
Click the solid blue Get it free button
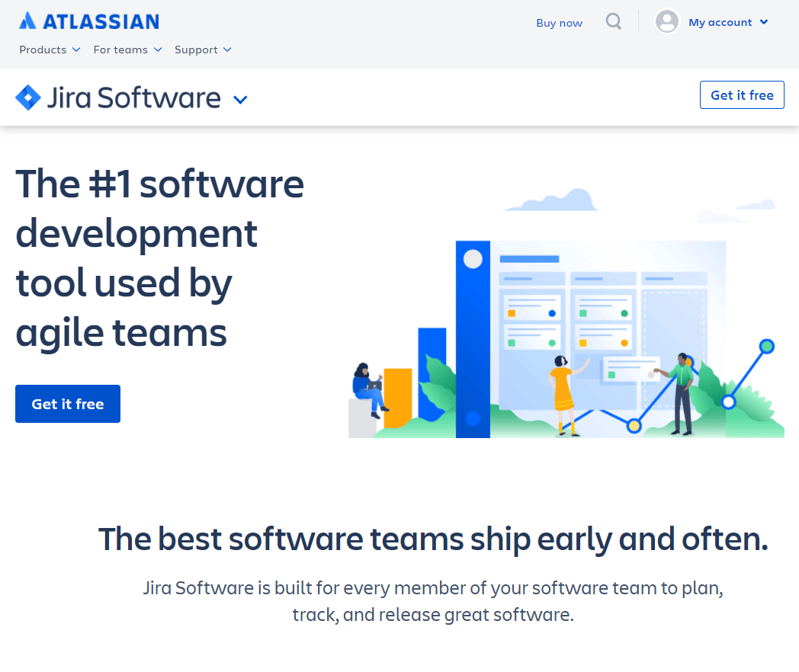(68, 404)
